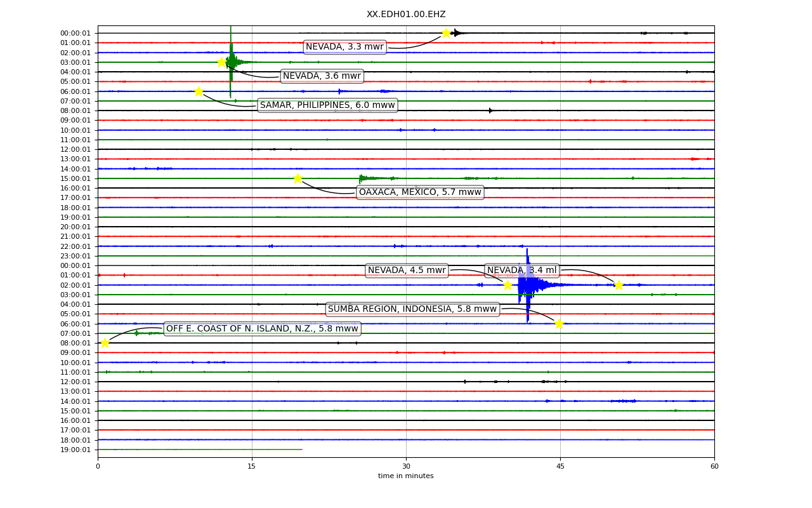
Task: Click the Oaxaca, Mexico earthquake star
Action: (x=298, y=178)
